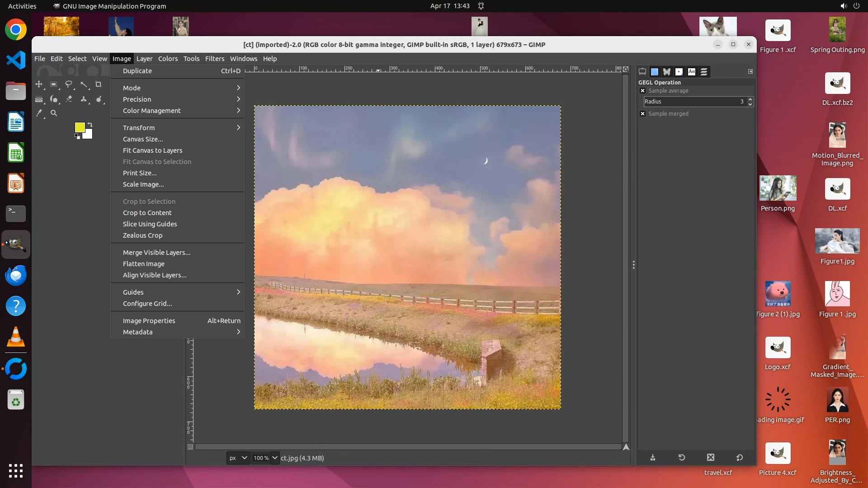Activate the Zoom magnifier tool
This screenshot has width=868, height=488.
pyautogui.click(x=54, y=113)
